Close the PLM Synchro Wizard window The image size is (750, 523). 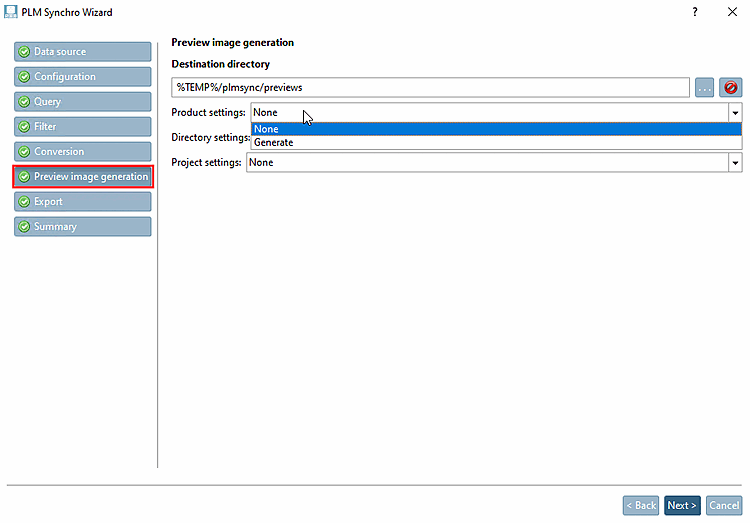pos(732,12)
